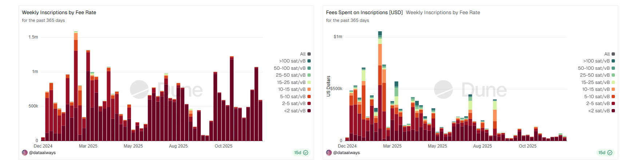
Task: Click '2-5 sat/vB' legend label, left chart
Action: click(294, 104)
